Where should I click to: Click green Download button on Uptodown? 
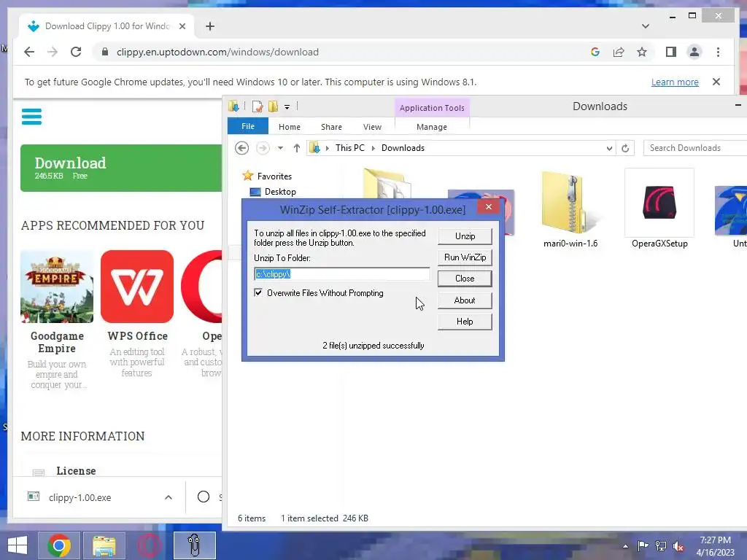tap(121, 168)
